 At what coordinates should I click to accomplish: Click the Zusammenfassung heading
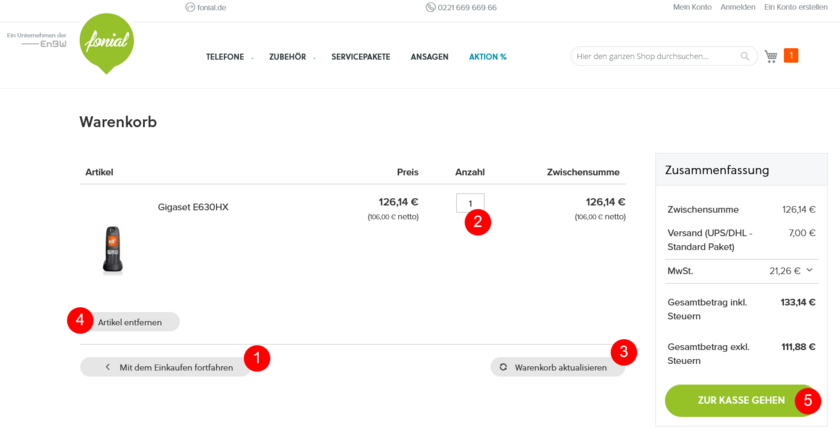pyautogui.click(x=717, y=170)
